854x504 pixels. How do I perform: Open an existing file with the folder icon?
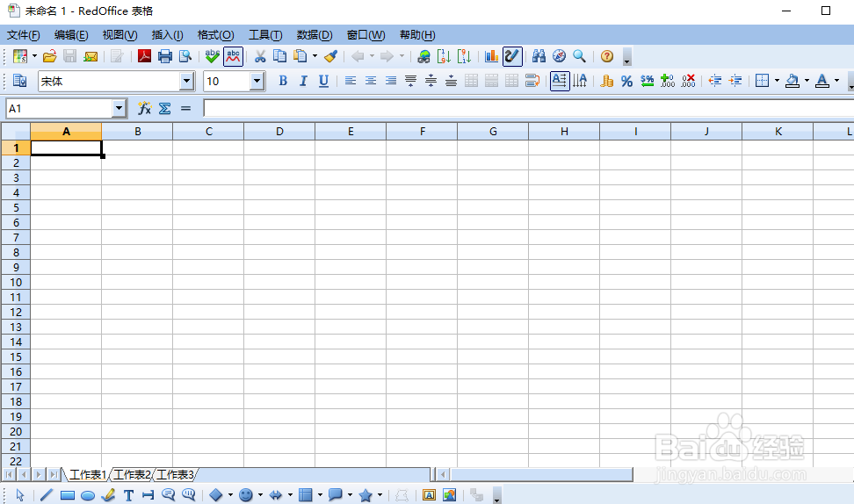[49, 56]
